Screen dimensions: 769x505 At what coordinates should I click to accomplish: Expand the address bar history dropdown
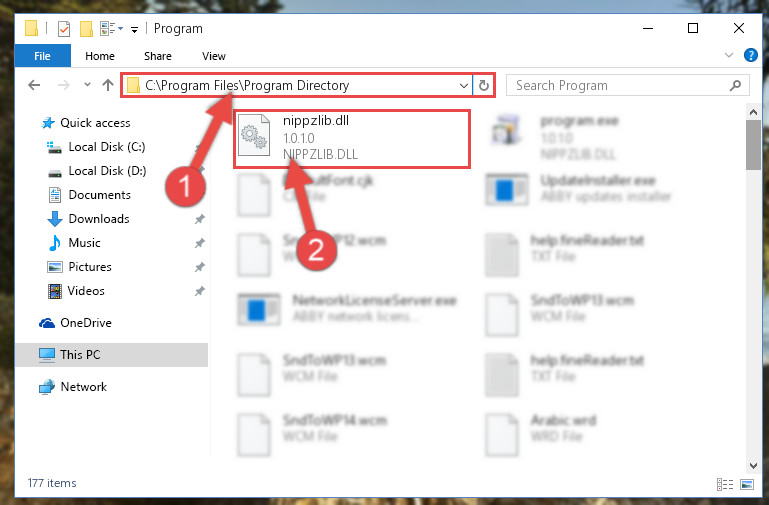tap(463, 85)
